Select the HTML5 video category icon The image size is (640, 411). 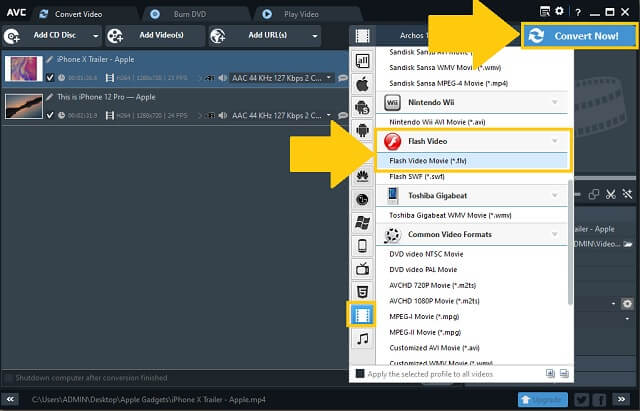click(362, 292)
